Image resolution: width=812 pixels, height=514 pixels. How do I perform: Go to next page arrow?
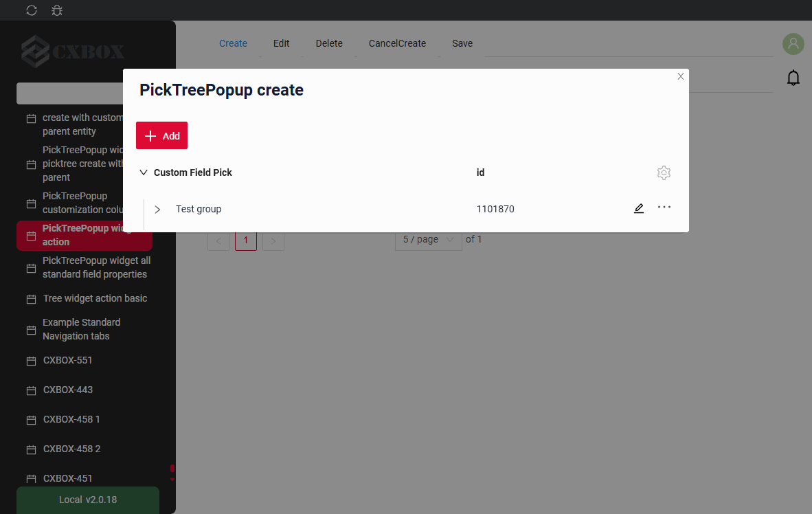pyautogui.click(x=273, y=241)
